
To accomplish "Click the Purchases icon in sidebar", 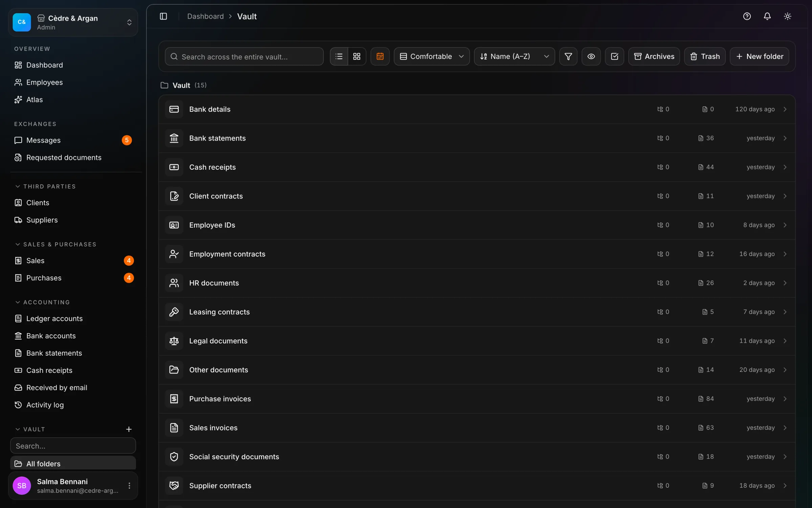I will [18, 278].
